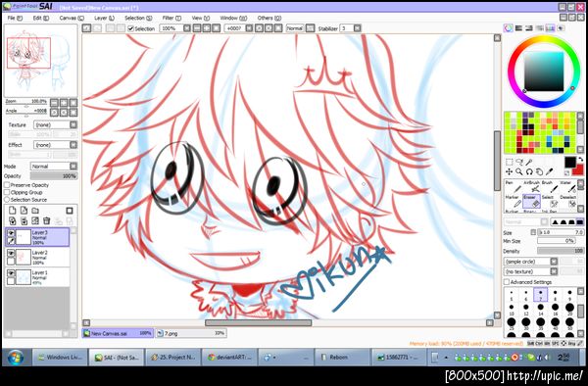Click the black foreground color swatch
The width and height of the screenshot is (588, 386).
point(570,163)
